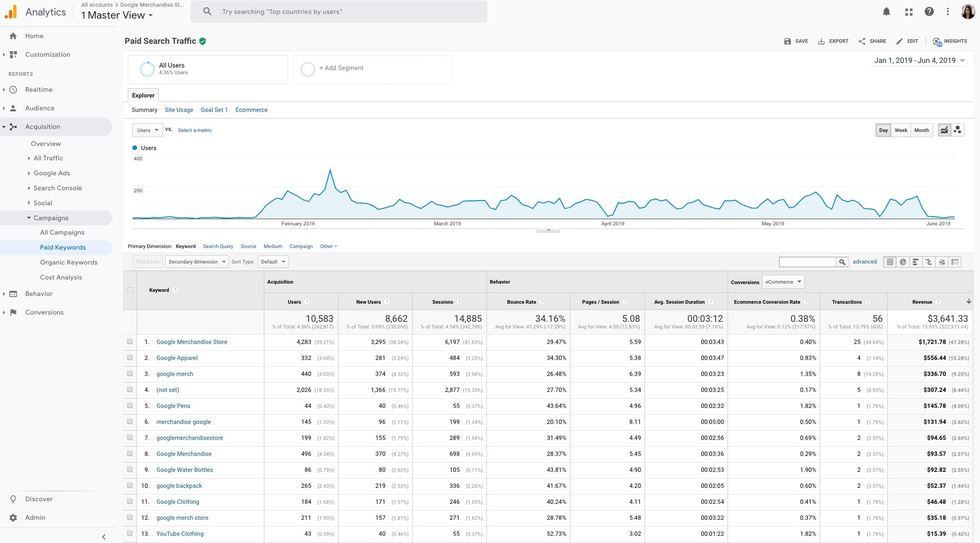The image size is (980, 543).
Task: Select the motion chart view icon
Action: point(957,130)
